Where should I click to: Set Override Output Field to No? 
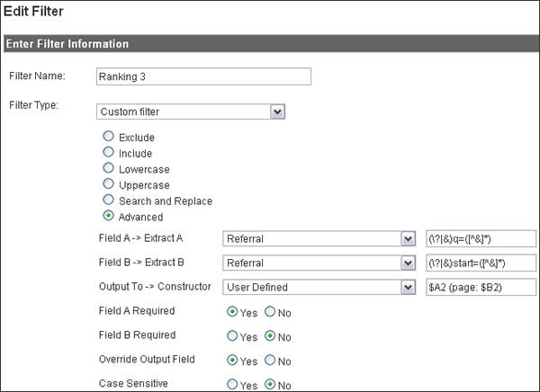tap(268, 361)
